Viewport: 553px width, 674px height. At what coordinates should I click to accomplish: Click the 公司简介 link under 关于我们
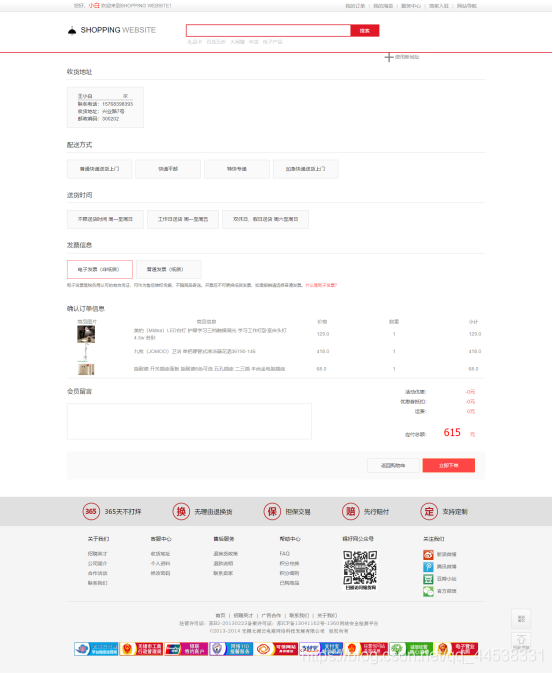click(x=98, y=564)
